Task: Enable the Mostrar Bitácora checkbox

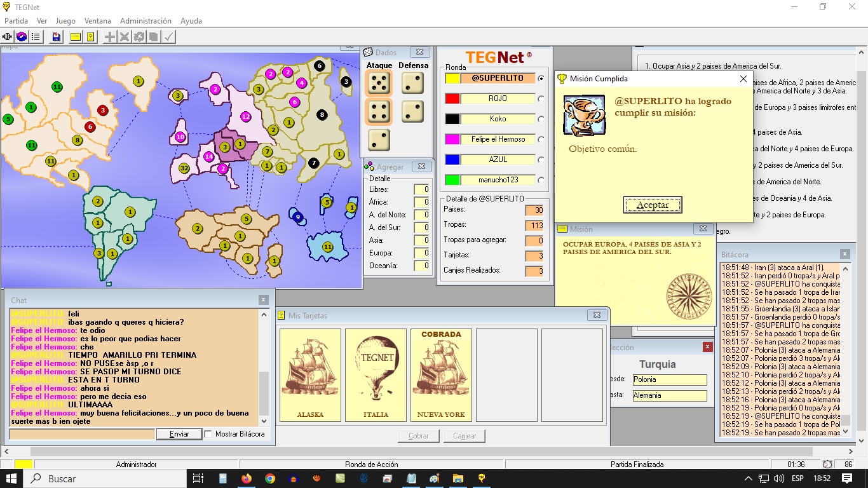Action: point(208,434)
